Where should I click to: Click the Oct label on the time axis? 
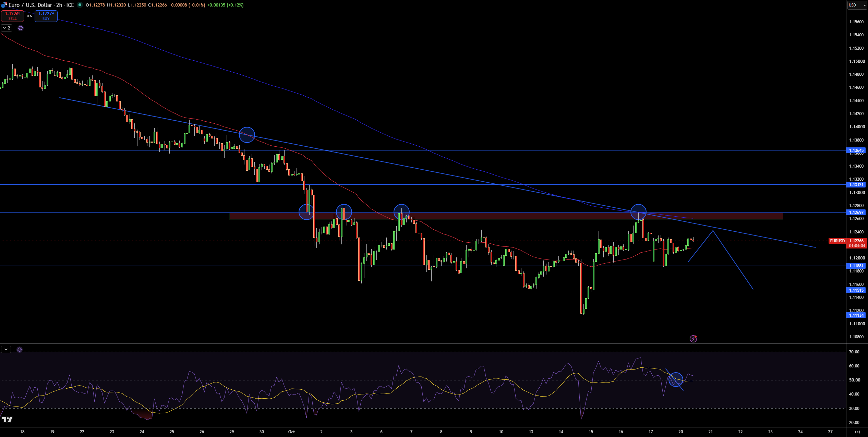tap(291, 432)
